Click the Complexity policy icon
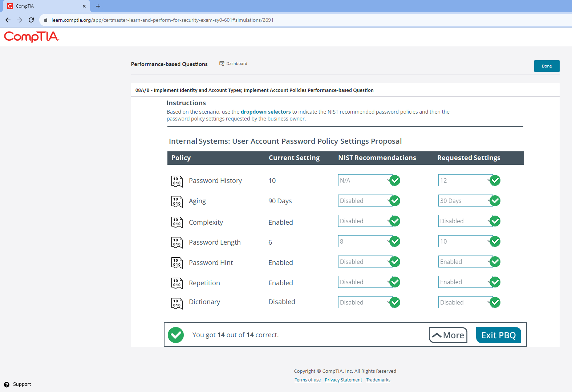Viewport: 572px width, 392px height. click(177, 222)
